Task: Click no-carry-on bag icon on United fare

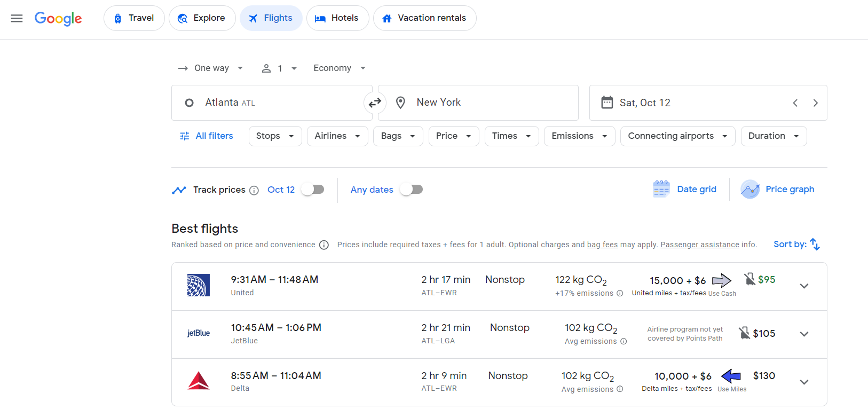Action: (x=749, y=279)
